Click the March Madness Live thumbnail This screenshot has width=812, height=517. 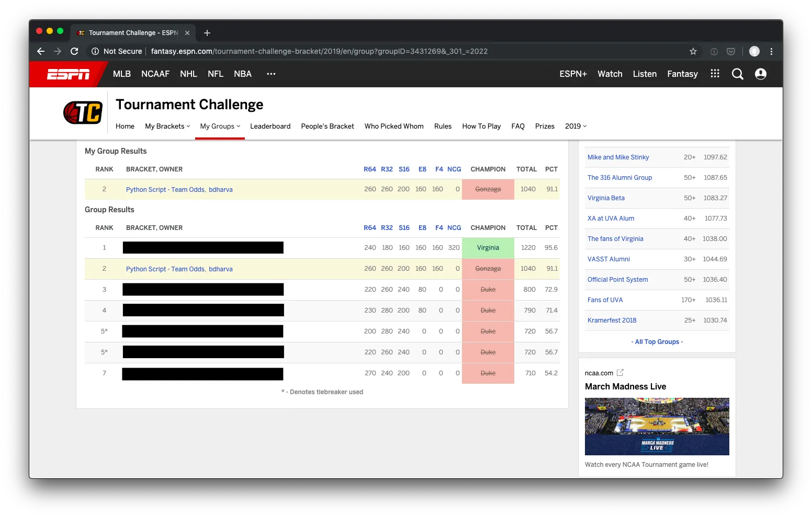(657, 427)
